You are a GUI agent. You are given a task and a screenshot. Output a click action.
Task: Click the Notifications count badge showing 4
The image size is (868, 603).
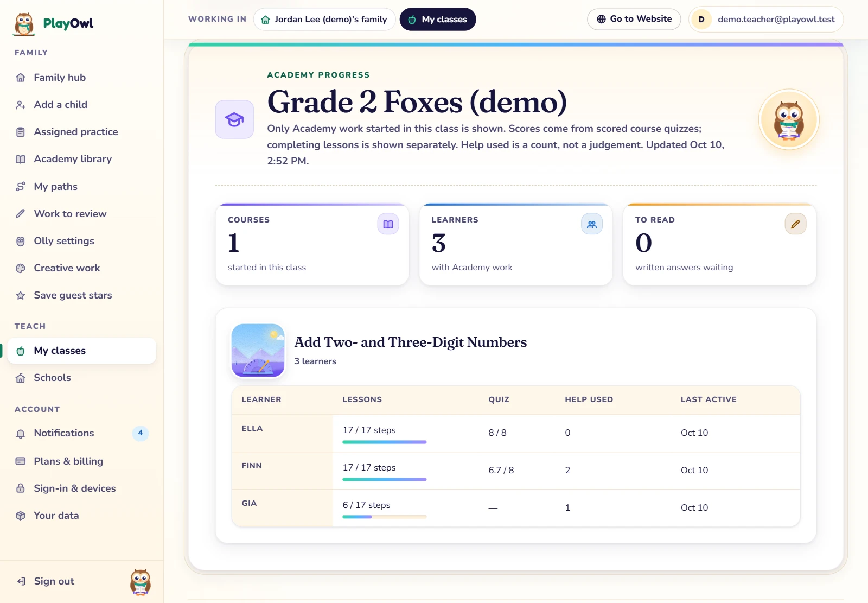click(141, 433)
